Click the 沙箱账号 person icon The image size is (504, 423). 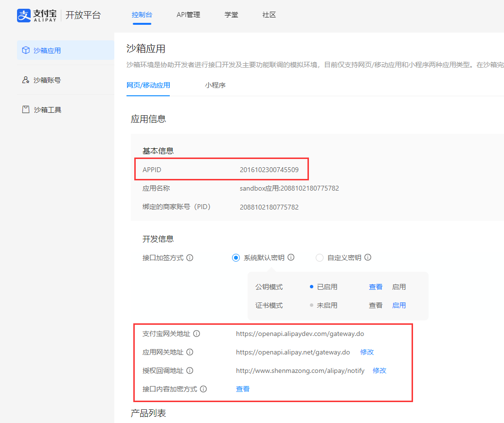click(x=26, y=80)
